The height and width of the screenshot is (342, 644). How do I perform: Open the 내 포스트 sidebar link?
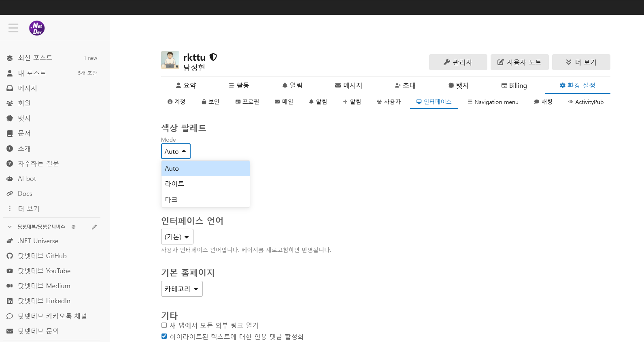click(x=52, y=73)
